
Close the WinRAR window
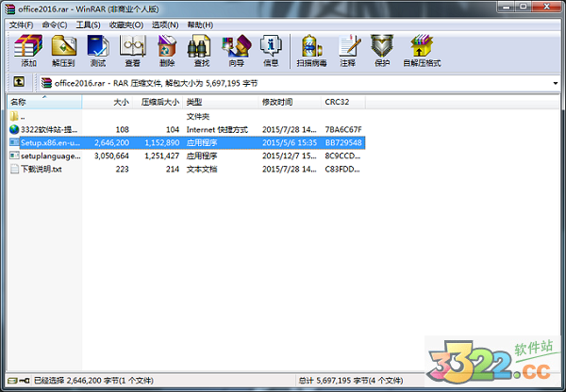click(x=546, y=7)
